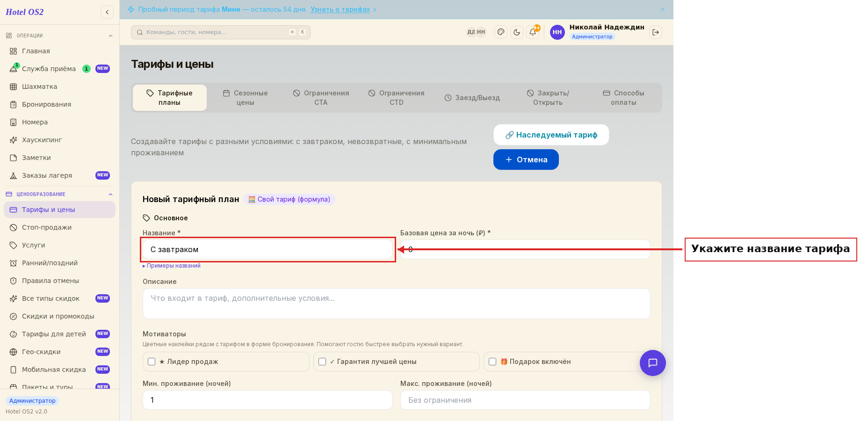Open Тарифы для детей

point(59,334)
